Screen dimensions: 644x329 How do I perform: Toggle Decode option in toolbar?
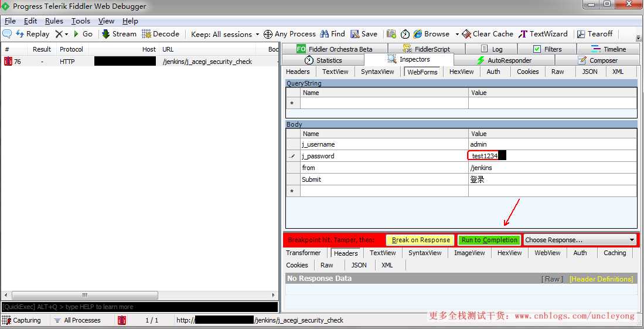(161, 34)
